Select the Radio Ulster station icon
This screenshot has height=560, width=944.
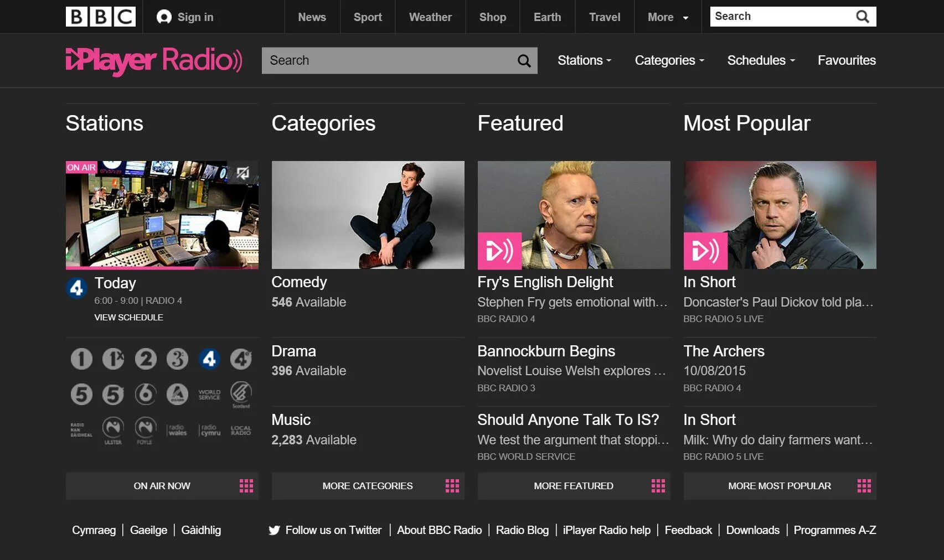tap(113, 431)
